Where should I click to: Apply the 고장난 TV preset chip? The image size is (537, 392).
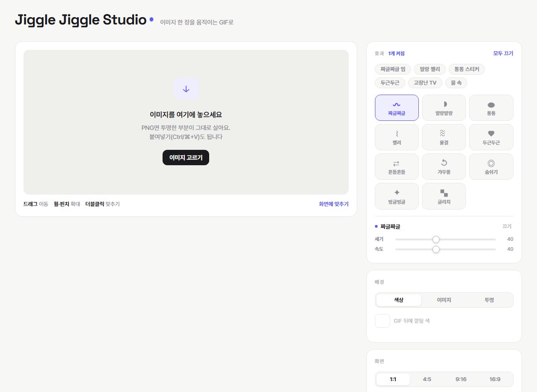click(425, 83)
